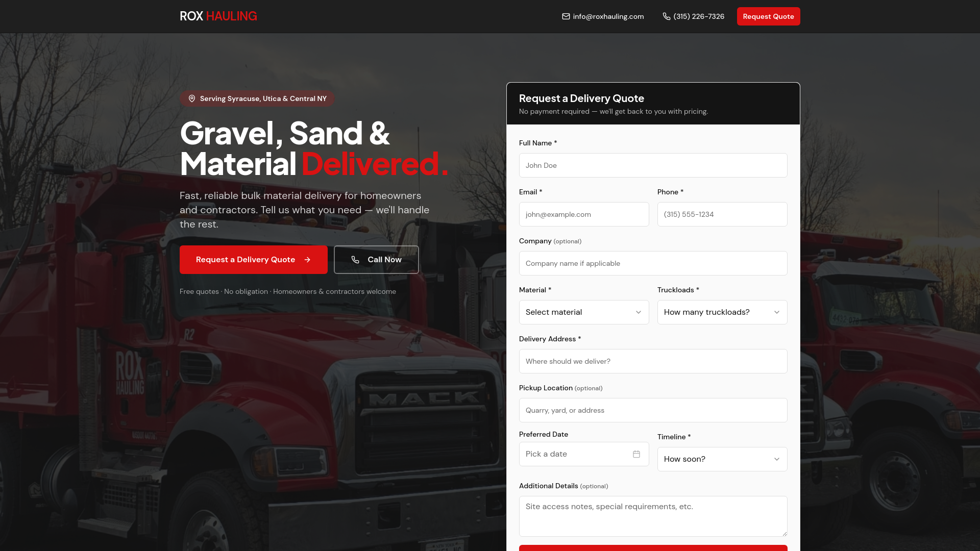
Task: Click the phone icon in header
Action: 667,16
